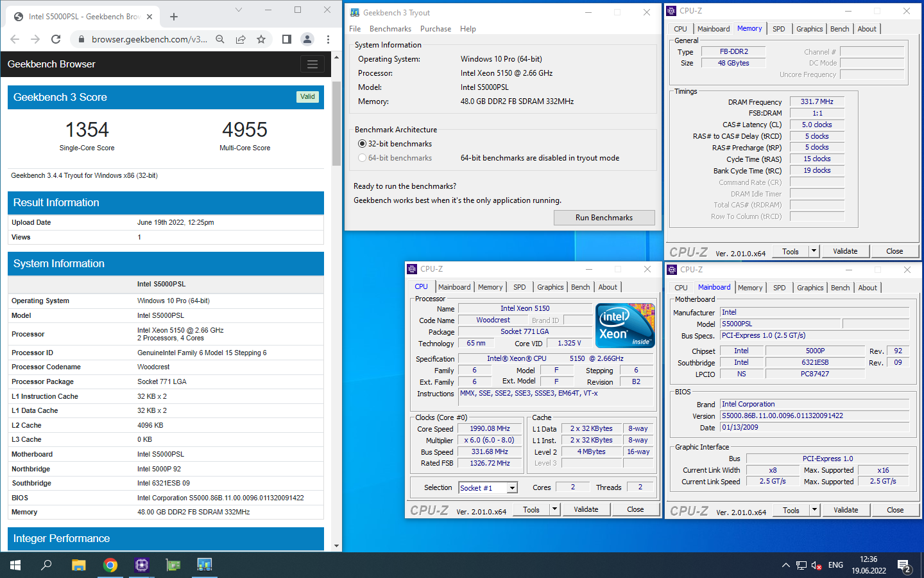This screenshot has height=578, width=924.
Task: Open Geekbench's Help menu
Action: click(468, 29)
